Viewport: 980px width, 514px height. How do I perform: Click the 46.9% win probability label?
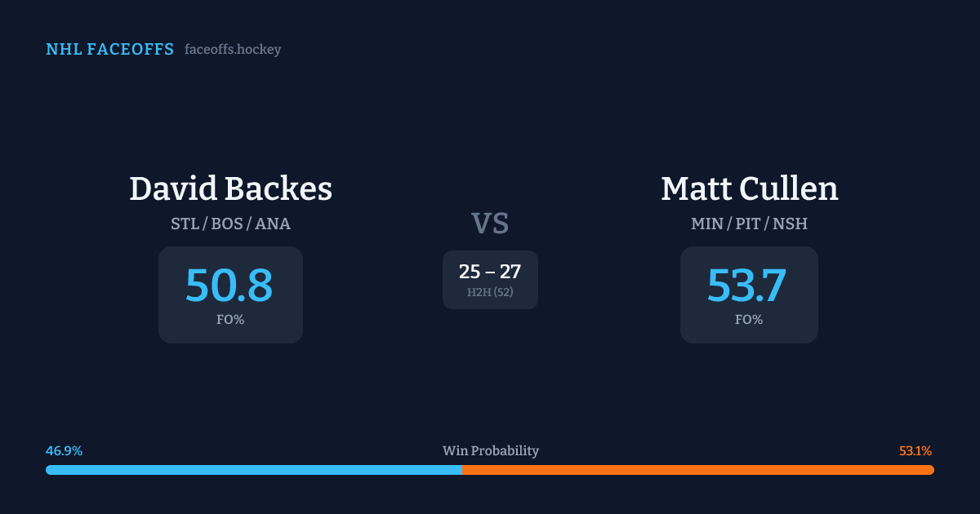point(64,451)
